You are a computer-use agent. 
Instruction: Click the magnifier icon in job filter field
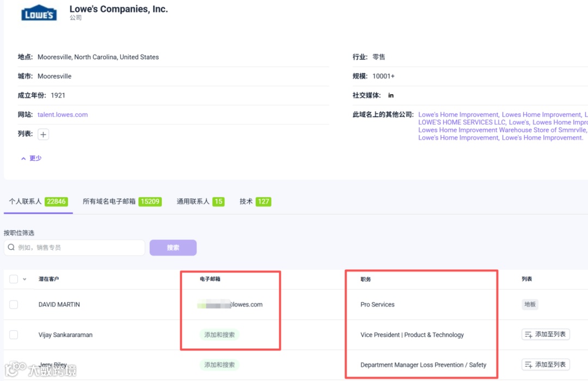coord(11,247)
